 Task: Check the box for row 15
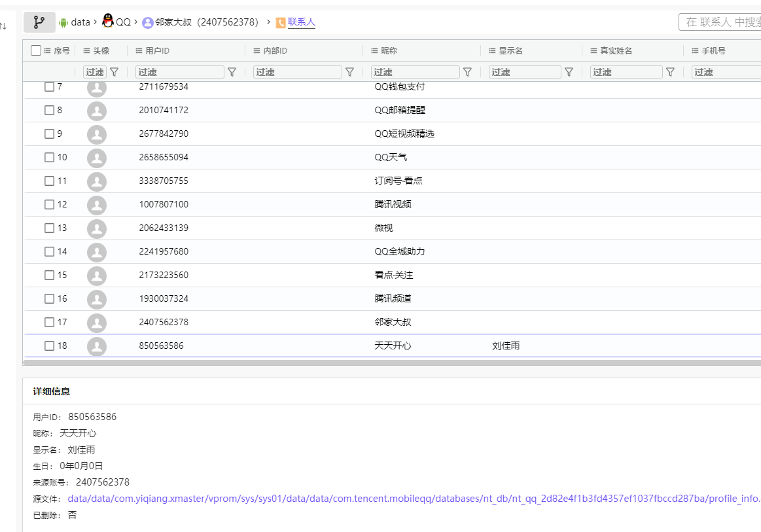click(x=49, y=275)
